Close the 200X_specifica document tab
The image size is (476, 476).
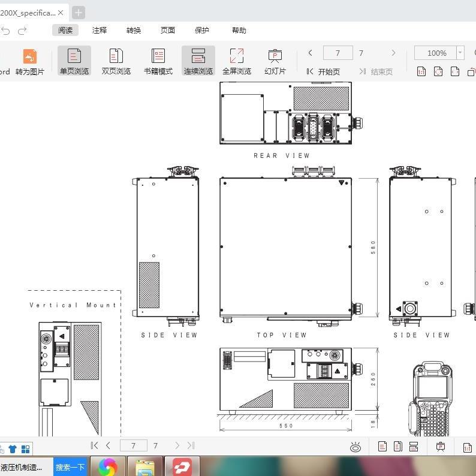click(61, 13)
